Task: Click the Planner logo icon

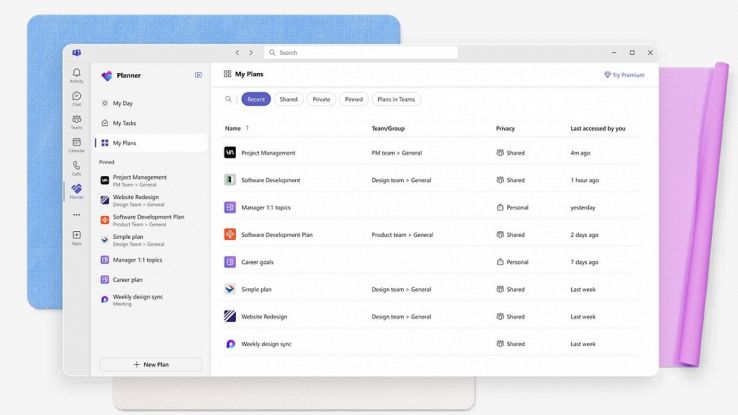Action: pyautogui.click(x=107, y=75)
